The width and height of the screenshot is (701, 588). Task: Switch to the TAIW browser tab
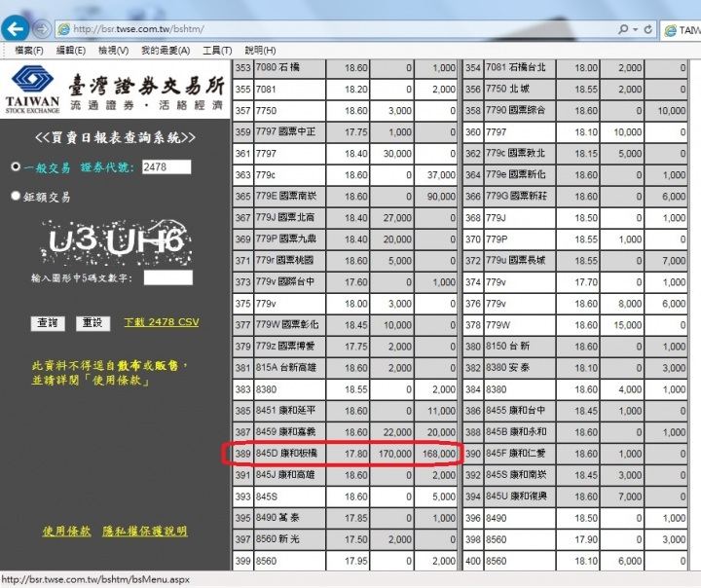[x=681, y=30]
